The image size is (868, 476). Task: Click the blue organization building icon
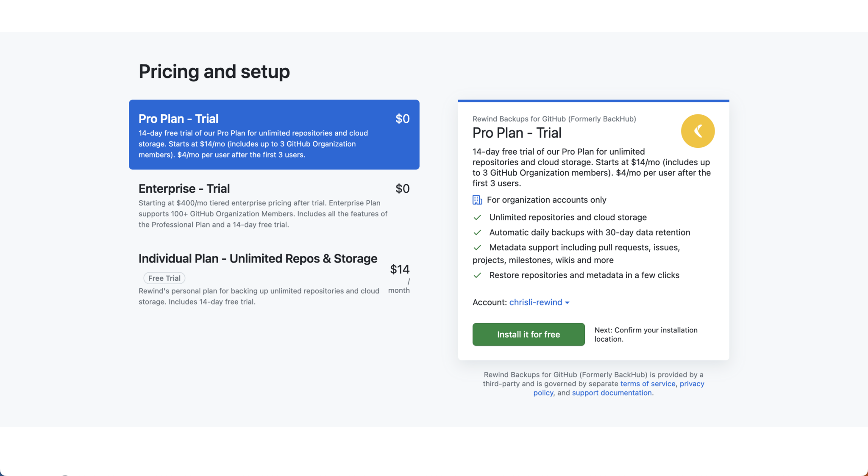pyautogui.click(x=477, y=199)
